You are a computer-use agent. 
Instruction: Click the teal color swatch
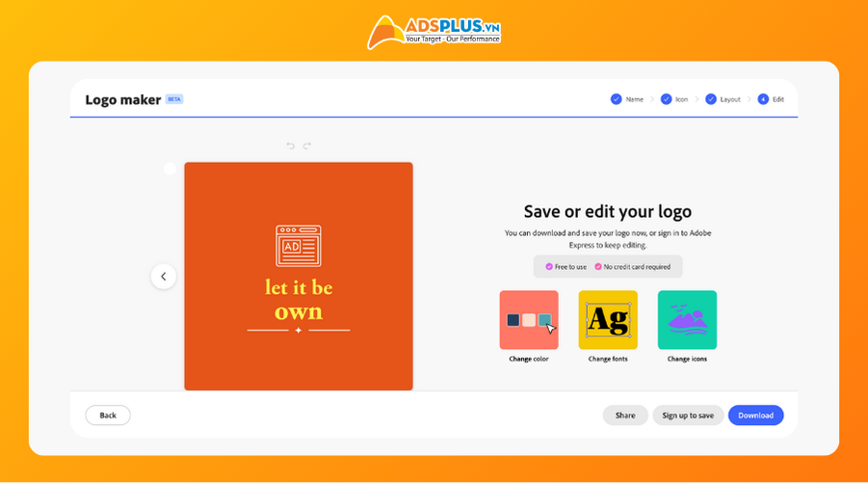tap(544, 320)
